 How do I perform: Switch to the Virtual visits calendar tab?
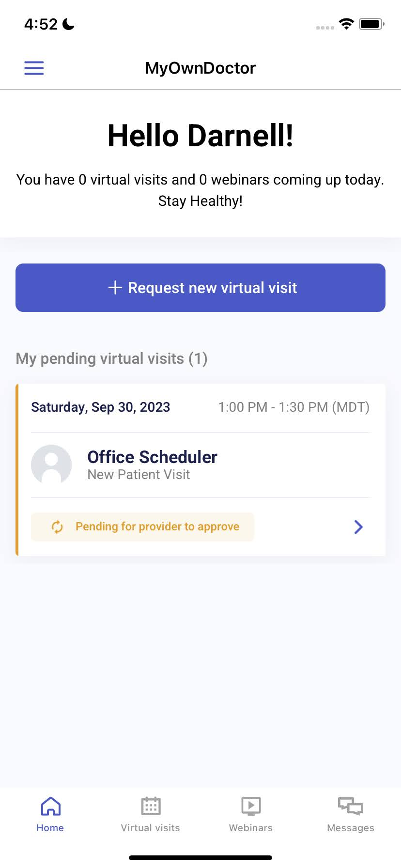click(x=151, y=815)
